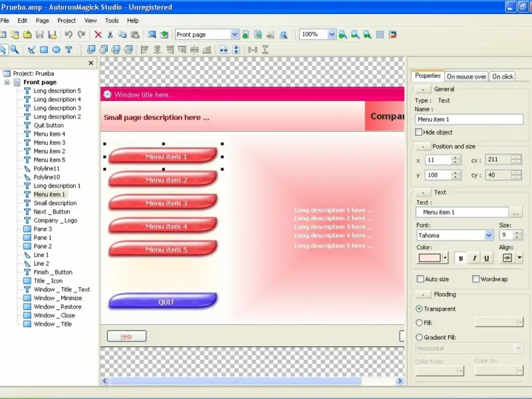Select the Gradient Fill radio button

(420, 337)
